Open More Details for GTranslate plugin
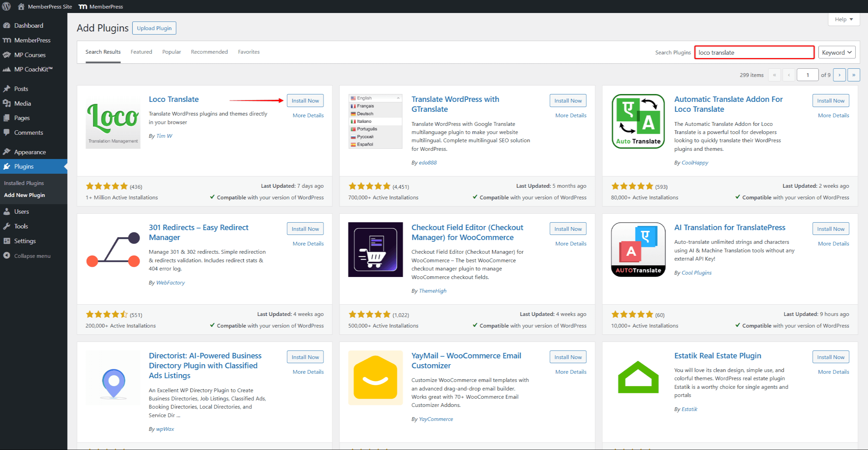Screen dimensions: 868x450 click(x=570, y=116)
